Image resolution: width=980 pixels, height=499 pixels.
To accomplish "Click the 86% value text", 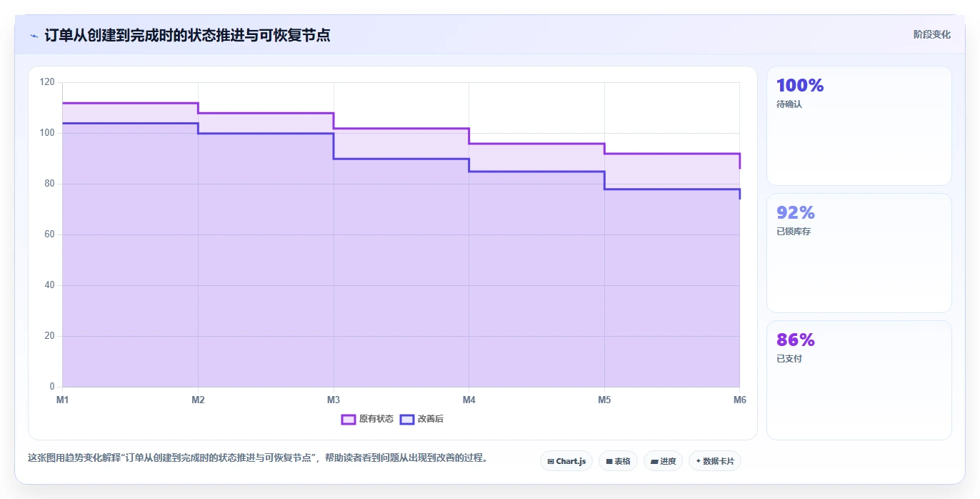I will tap(796, 340).
